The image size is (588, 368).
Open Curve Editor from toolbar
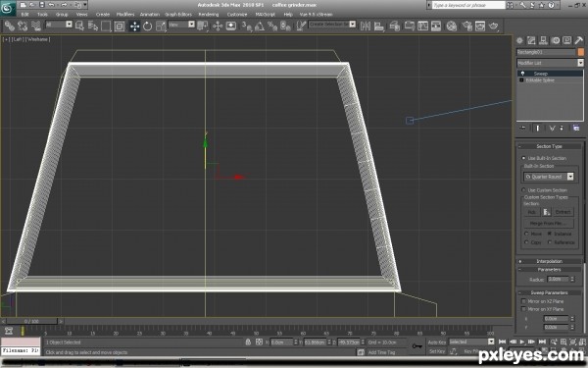coord(422,26)
